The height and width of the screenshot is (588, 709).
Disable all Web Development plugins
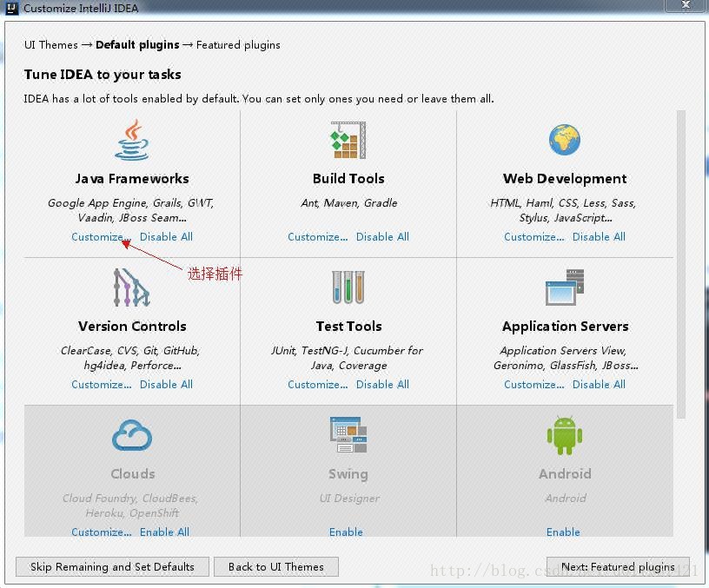599,237
